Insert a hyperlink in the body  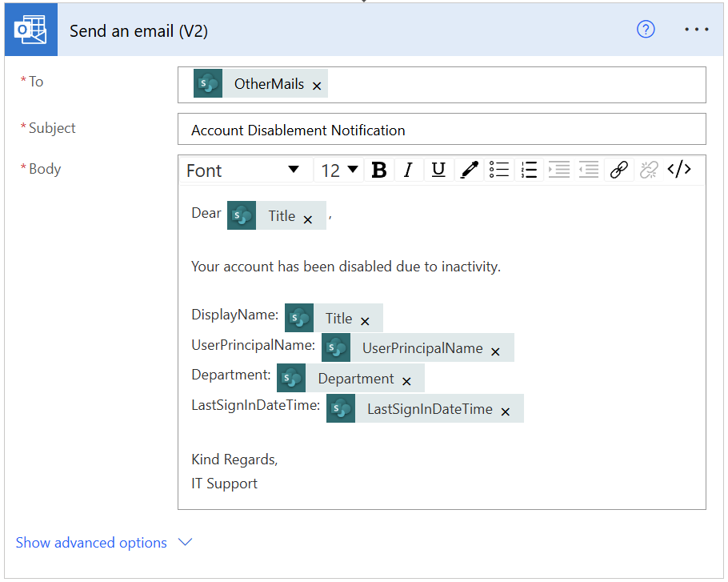(618, 170)
